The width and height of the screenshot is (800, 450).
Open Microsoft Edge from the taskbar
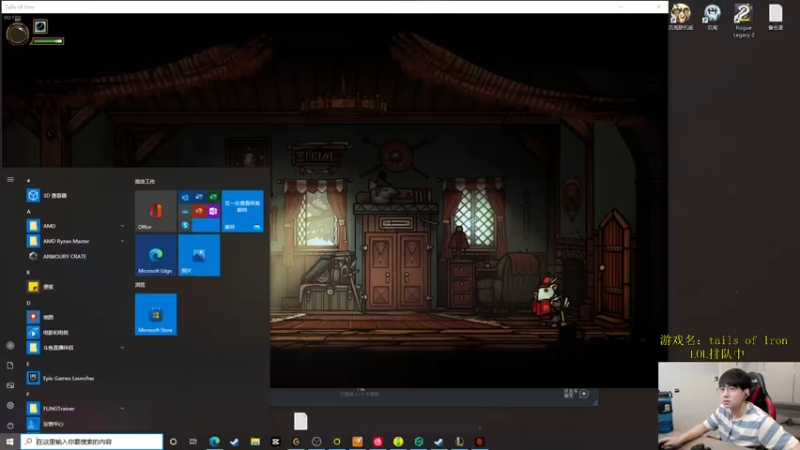click(214, 442)
